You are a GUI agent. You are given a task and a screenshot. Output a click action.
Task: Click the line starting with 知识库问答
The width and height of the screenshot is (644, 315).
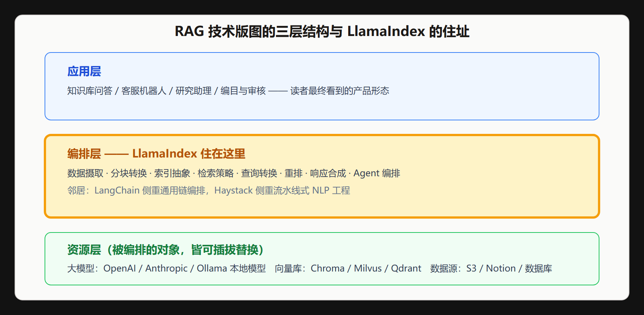[x=228, y=91]
